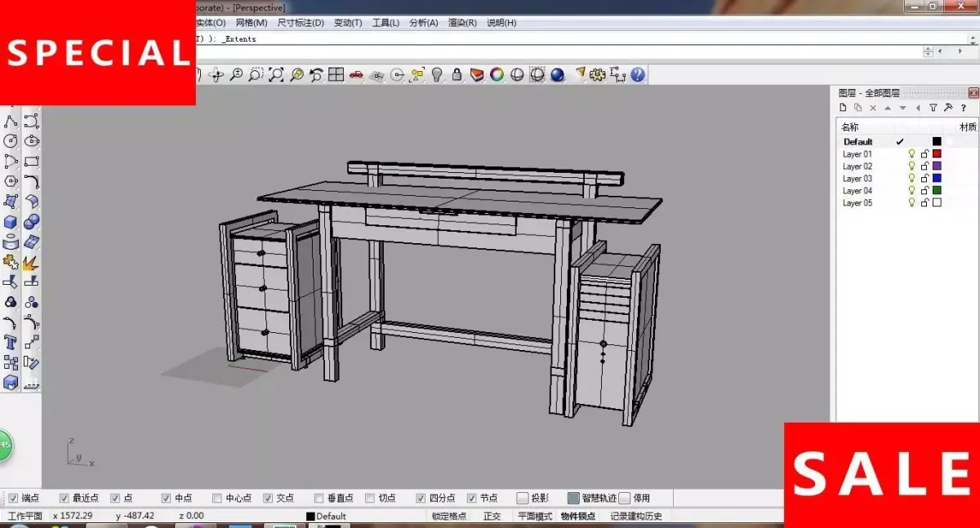
Task: Open Help with the blue question icon
Action: 638,74
